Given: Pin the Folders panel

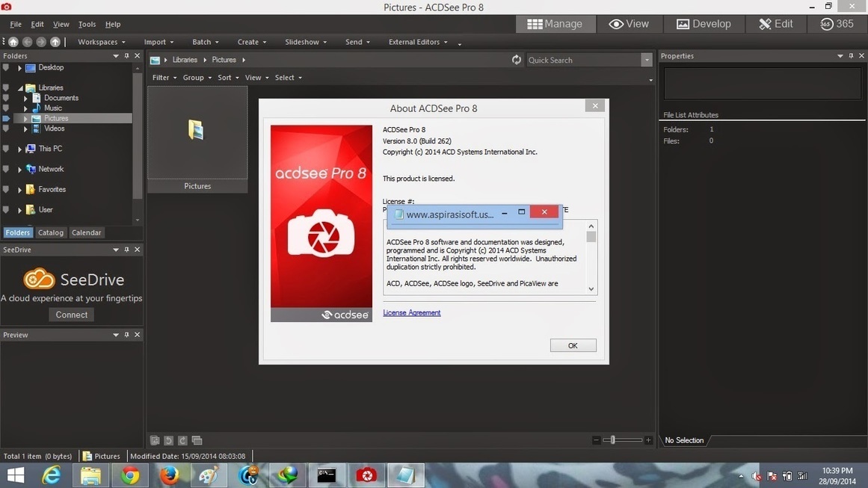Looking at the screenshot, I should click(x=127, y=56).
